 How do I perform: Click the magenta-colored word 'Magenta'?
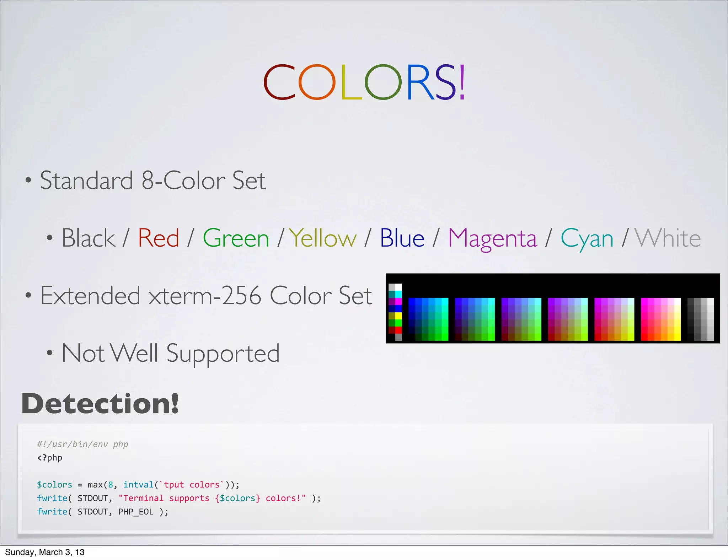[x=492, y=239]
